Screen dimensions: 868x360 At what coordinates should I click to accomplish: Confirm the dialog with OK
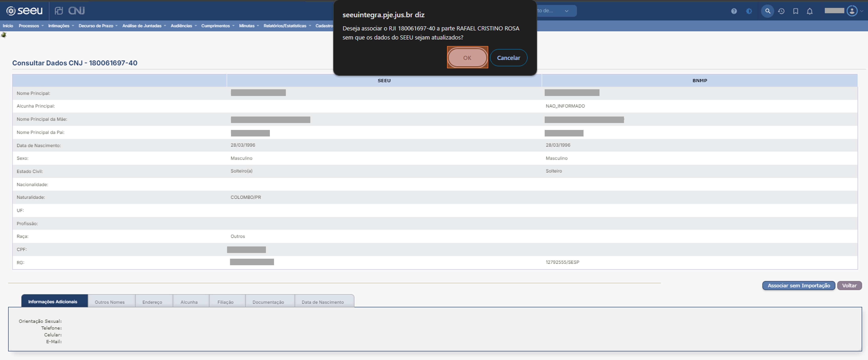[467, 57]
